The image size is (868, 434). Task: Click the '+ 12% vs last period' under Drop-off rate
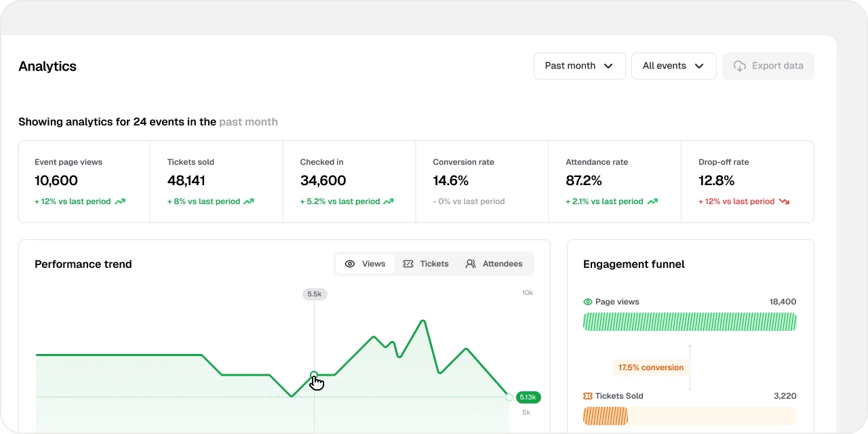(x=736, y=201)
